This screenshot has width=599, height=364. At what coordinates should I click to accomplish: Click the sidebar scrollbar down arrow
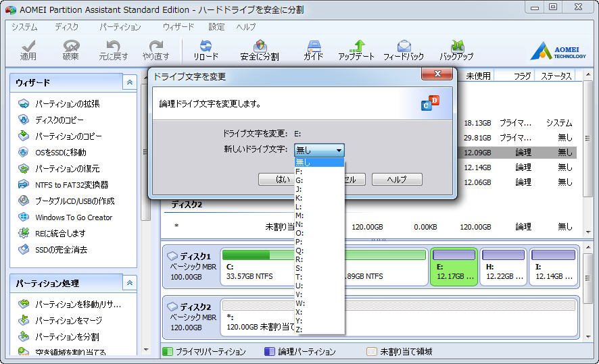pos(146,350)
